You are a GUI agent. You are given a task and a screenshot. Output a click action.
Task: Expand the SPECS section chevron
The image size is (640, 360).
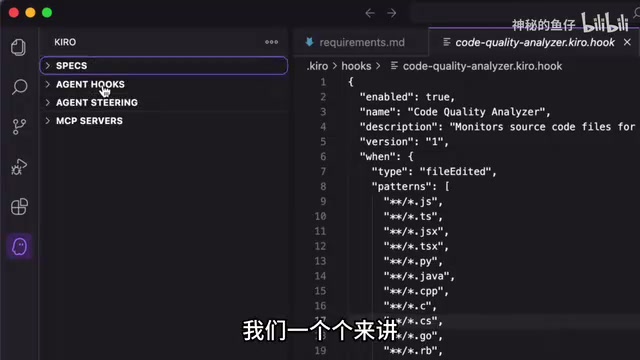point(48,65)
